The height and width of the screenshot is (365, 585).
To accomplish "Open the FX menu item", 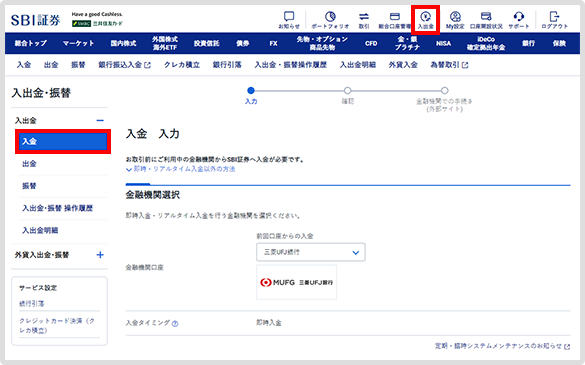I will pos(273,43).
